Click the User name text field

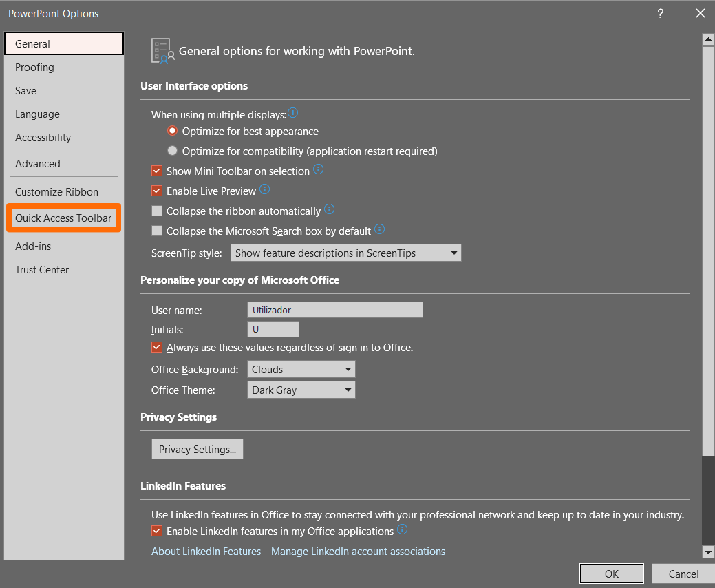[x=334, y=311]
